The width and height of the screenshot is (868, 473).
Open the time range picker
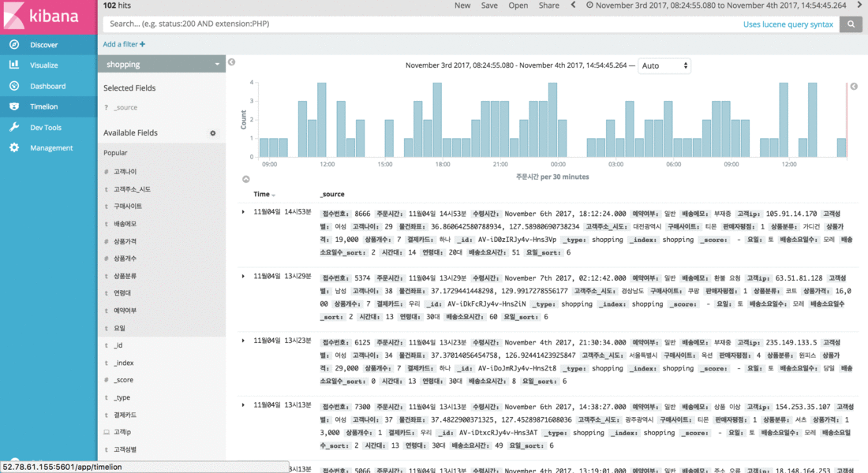pyautogui.click(x=716, y=6)
